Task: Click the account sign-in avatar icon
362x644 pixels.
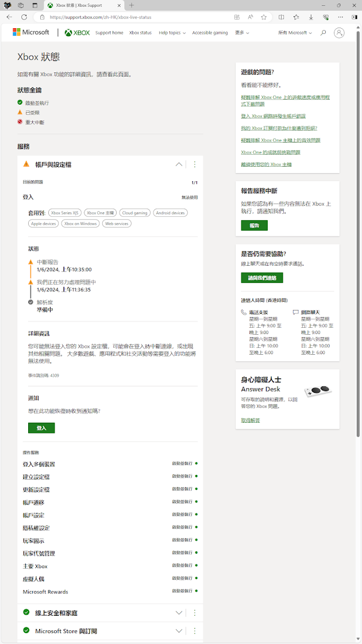Action: click(x=339, y=33)
